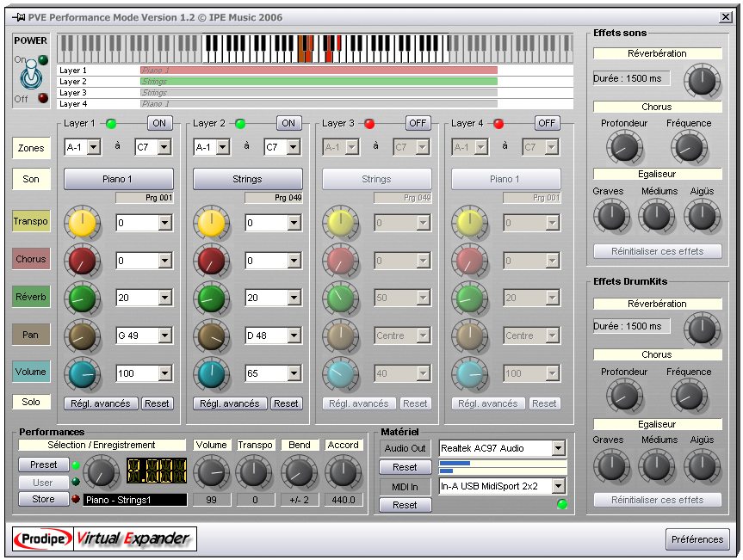Click the performance name field Piano - Strings1
Viewport: 743px width, 560px height.
[134, 500]
